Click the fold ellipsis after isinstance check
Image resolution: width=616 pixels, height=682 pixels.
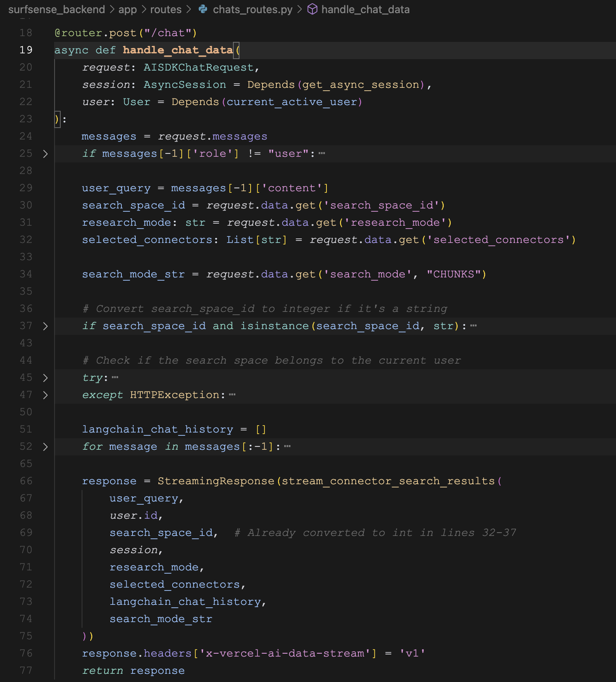click(473, 326)
